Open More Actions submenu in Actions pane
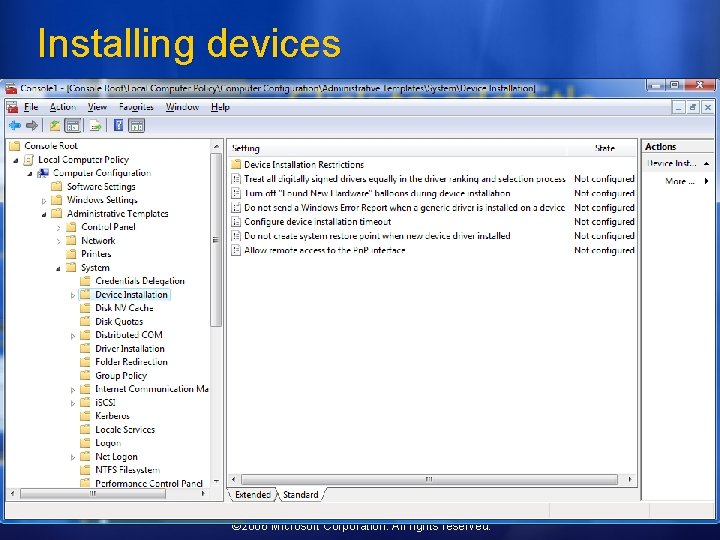The image size is (720, 540). tap(680, 181)
